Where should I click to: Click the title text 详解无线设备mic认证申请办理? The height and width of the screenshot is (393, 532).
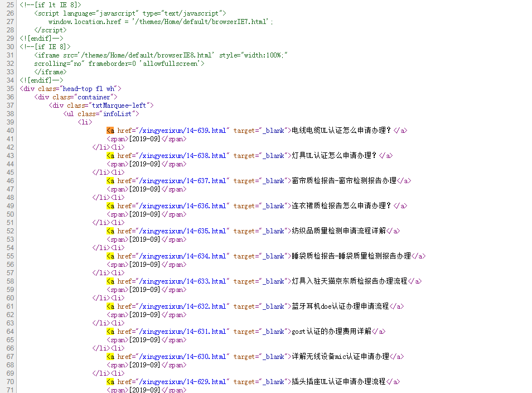coord(340,357)
